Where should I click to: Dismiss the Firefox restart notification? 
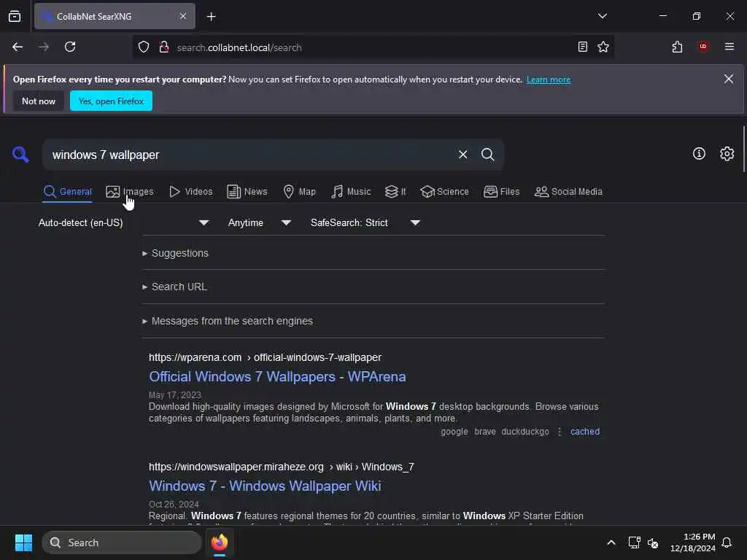729,79
